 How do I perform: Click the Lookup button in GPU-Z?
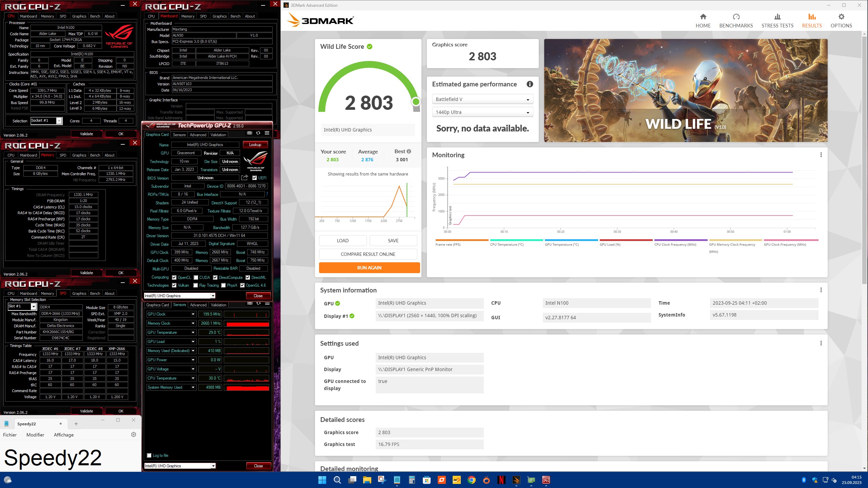pyautogui.click(x=255, y=145)
